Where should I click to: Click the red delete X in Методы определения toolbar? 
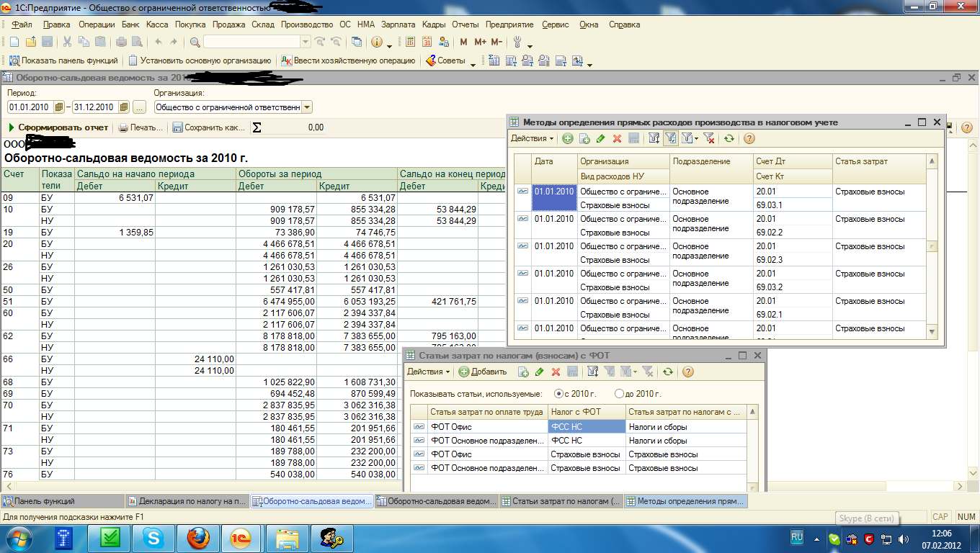click(x=617, y=139)
